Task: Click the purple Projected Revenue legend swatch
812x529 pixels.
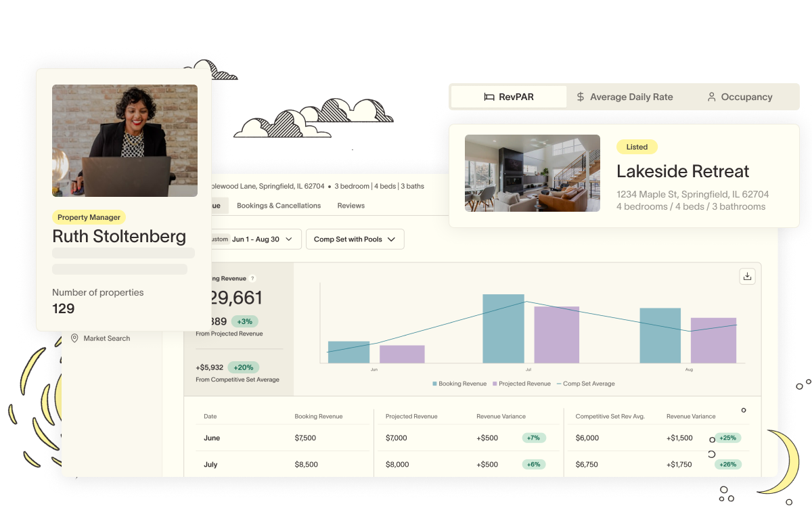Action: tap(495, 384)
